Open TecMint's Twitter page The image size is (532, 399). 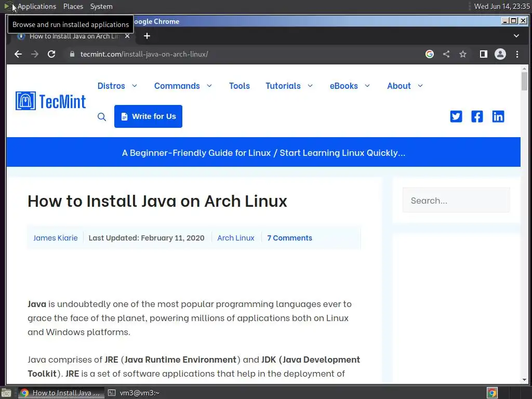(456, 116)
